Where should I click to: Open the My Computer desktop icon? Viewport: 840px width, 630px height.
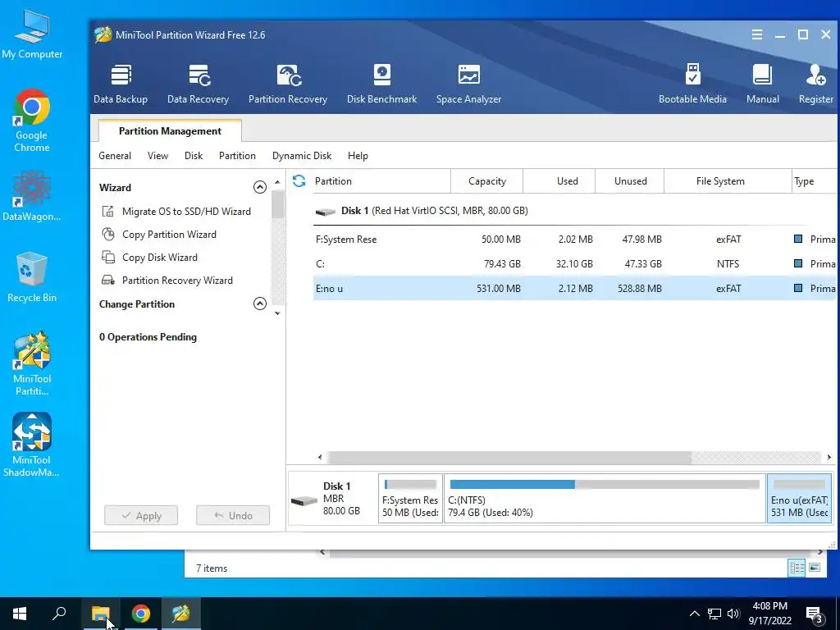32,34
